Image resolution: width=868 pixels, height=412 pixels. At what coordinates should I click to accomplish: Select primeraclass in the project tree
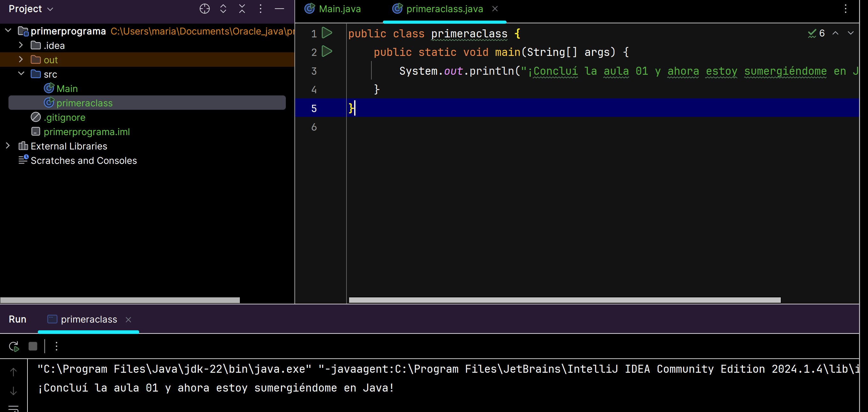tap(147, 103)
